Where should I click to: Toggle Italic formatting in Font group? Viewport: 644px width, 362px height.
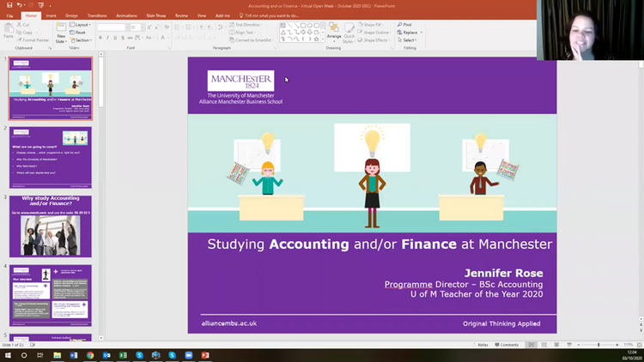click(x=107, y=37)
